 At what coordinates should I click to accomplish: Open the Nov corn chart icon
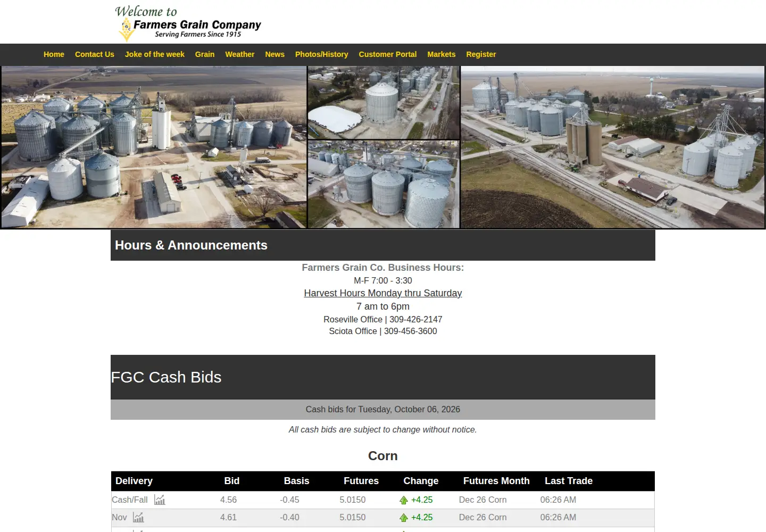[138, 517]
